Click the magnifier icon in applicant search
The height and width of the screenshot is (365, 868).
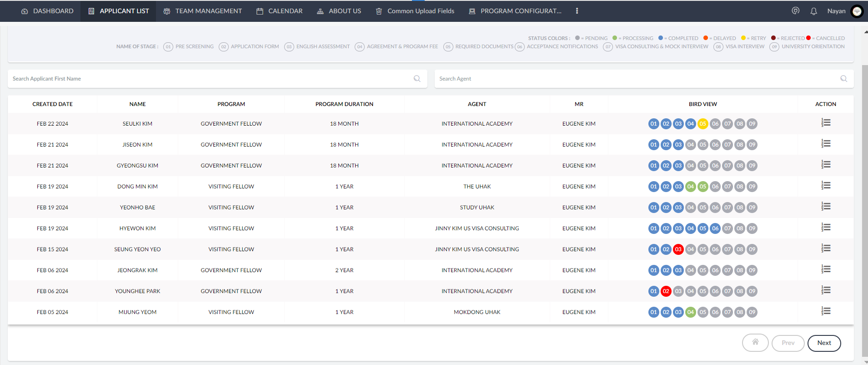pos(417,79)
